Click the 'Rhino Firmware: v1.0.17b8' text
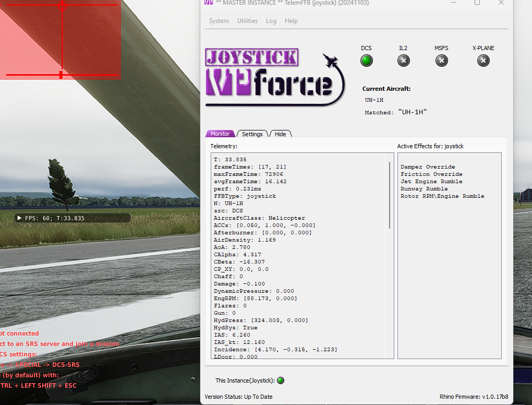 coord(474,397)
